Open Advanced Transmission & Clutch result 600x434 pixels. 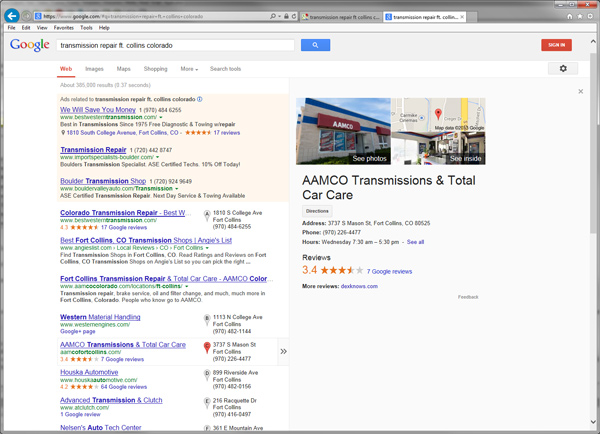coord(111,400)
